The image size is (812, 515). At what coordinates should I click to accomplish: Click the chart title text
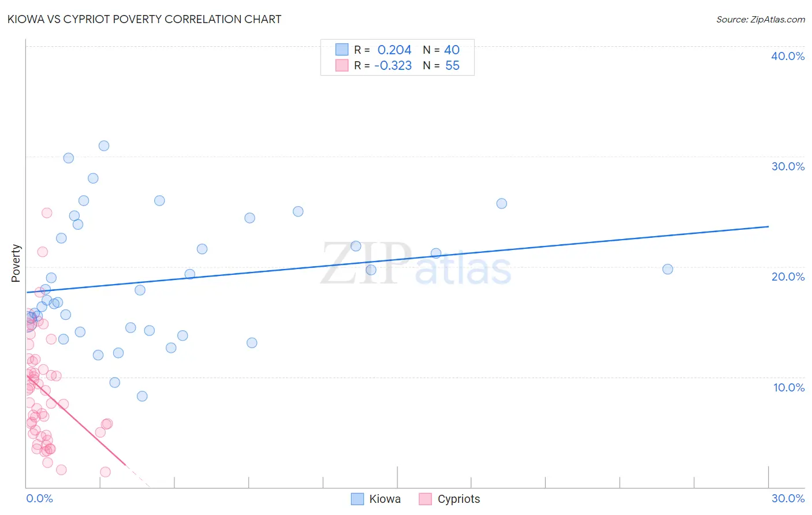pyautogui.click(x=144, y=19)
